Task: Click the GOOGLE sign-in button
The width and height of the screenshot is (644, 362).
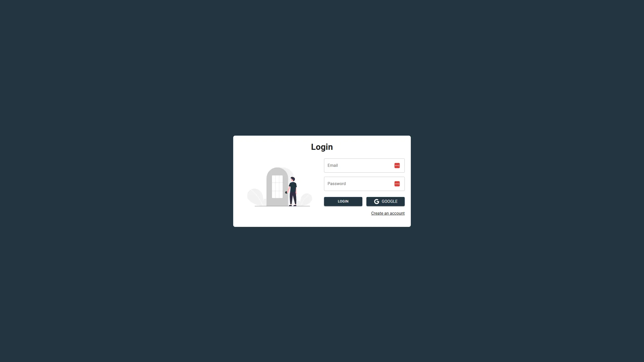Action: (x=385, y=202)
